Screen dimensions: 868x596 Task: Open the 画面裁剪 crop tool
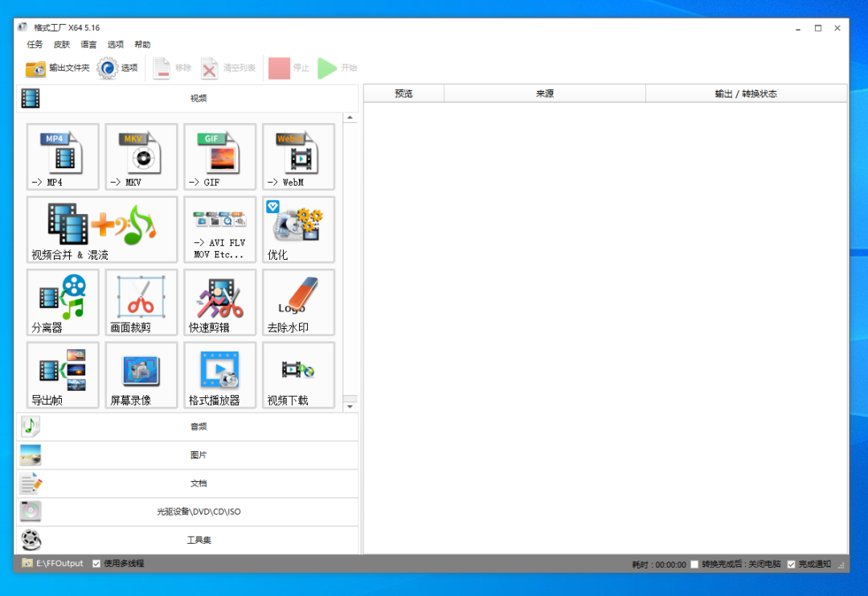point(141,302)
